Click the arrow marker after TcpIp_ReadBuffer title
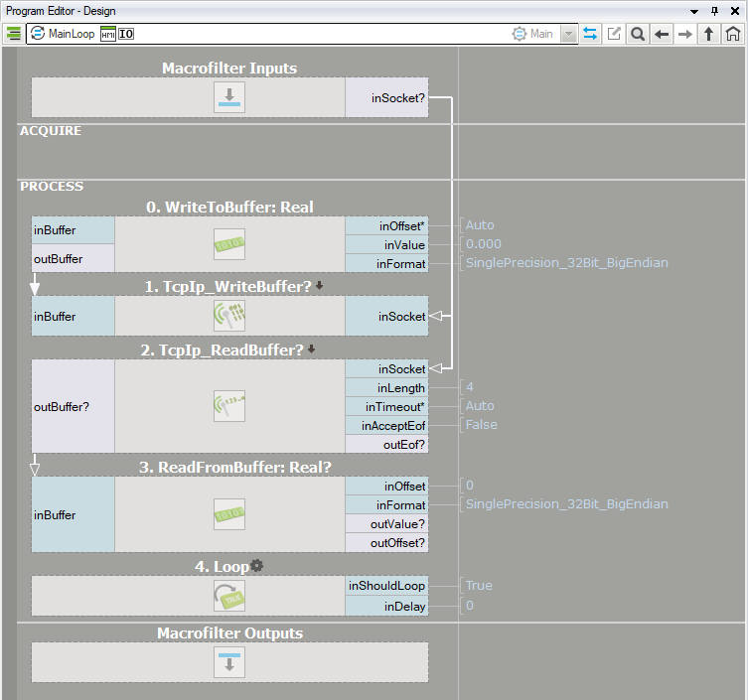 pyautogui.click(x=312, y=350)
